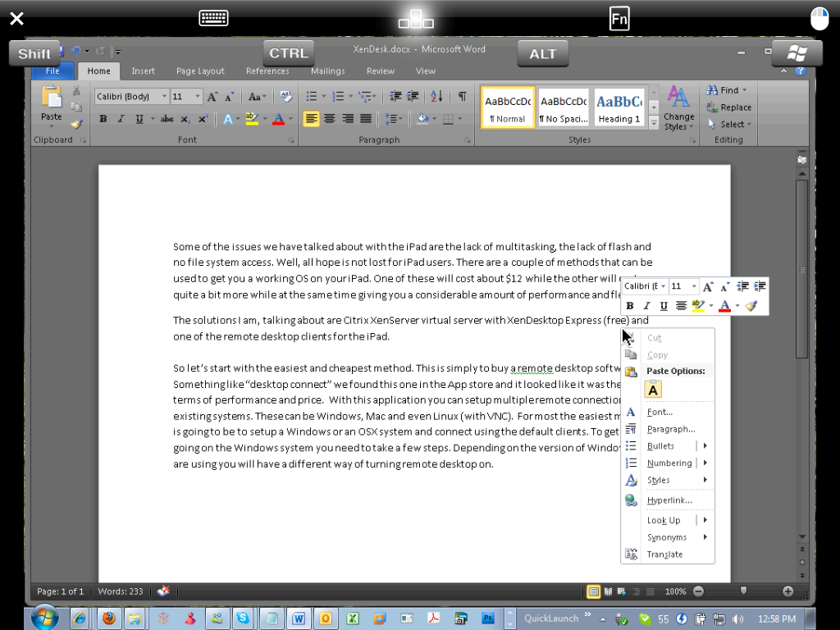
Task: Click Shrink Font in the ribbon
Action: pyautogui.click(x=230, y=97)
